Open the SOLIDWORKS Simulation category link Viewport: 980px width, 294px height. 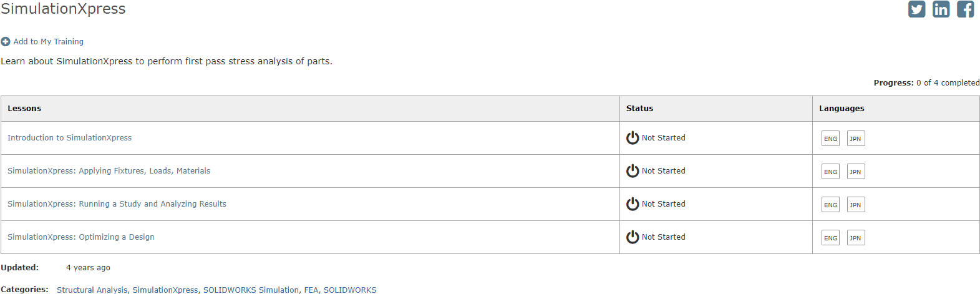pos(251,290)
